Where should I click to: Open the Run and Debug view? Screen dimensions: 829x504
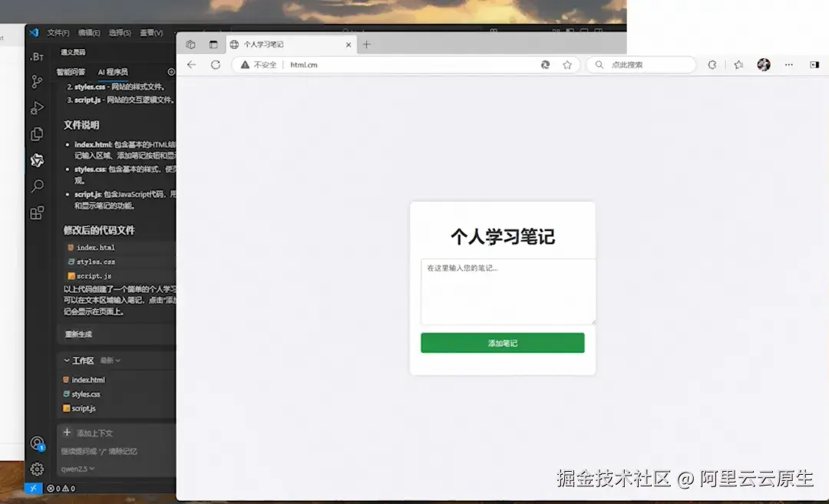37,107
